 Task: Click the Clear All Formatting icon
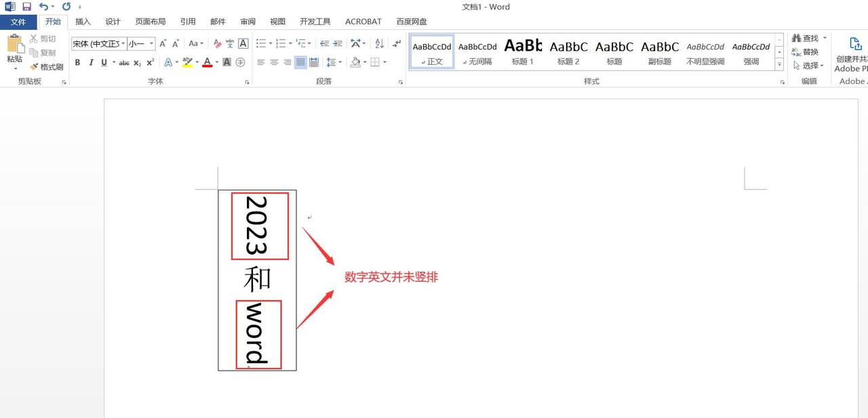(x=216, y=42)
